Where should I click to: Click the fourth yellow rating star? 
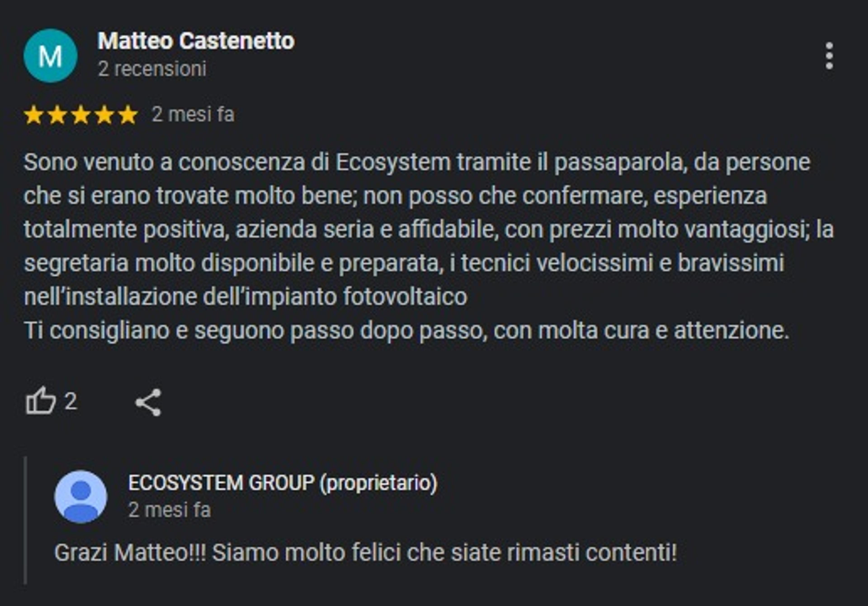(x=104, y=115)
